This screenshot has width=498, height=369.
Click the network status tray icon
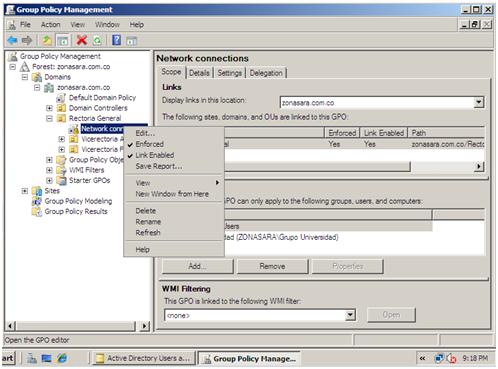click(x=439, y=358)
